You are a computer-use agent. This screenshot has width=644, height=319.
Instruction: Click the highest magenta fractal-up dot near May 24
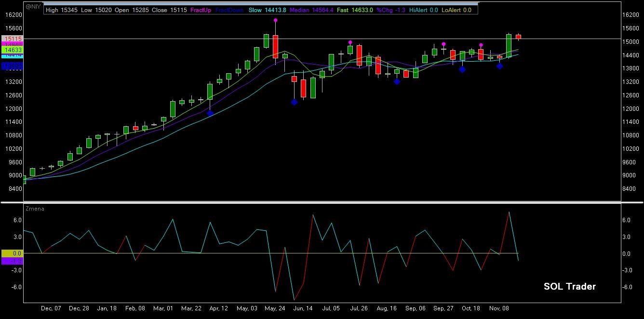pos(275,20)
